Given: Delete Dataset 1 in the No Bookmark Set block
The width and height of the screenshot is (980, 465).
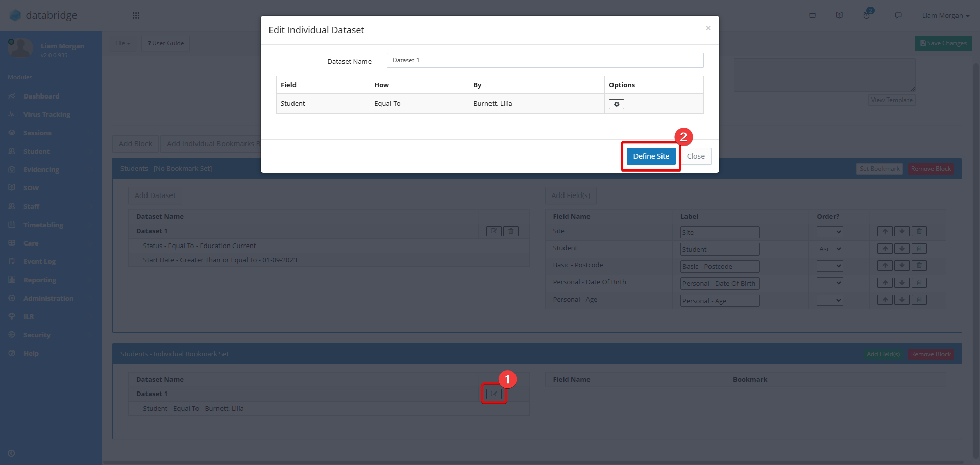Looking at the screenshot, I should coord(511,231).
